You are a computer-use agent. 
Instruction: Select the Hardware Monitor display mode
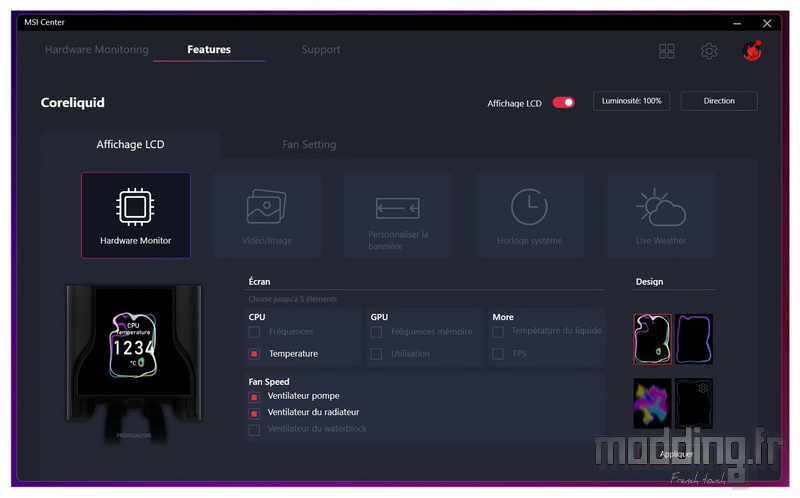(x=136, y=215)
